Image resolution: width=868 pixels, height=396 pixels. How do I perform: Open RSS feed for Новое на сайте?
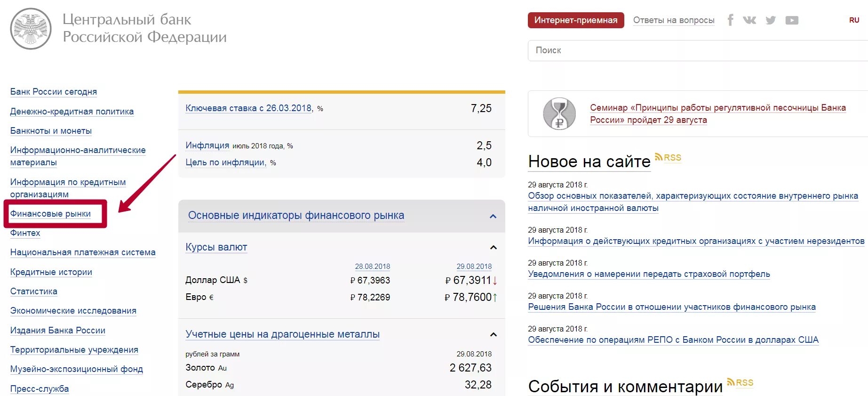point(668,157)
